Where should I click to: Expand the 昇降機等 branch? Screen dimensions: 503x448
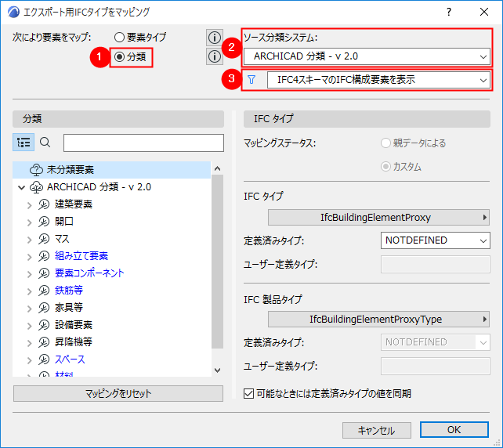click(30, 343)
